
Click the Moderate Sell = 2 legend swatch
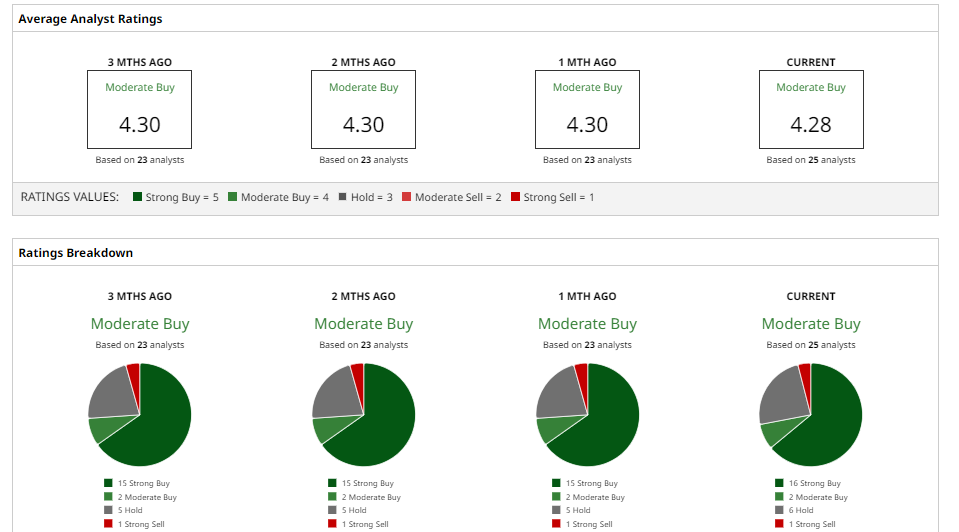(x=407, y=197)
